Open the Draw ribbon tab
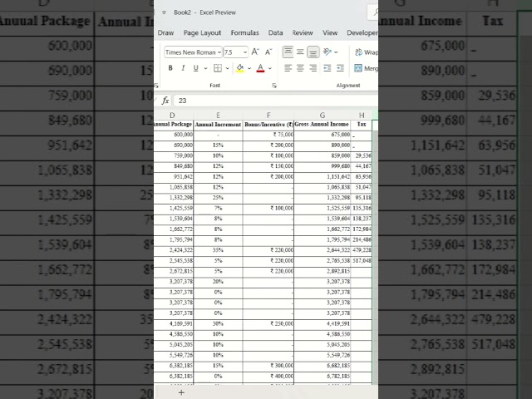This screenshot has height=399, width=532. pos(165,33)
